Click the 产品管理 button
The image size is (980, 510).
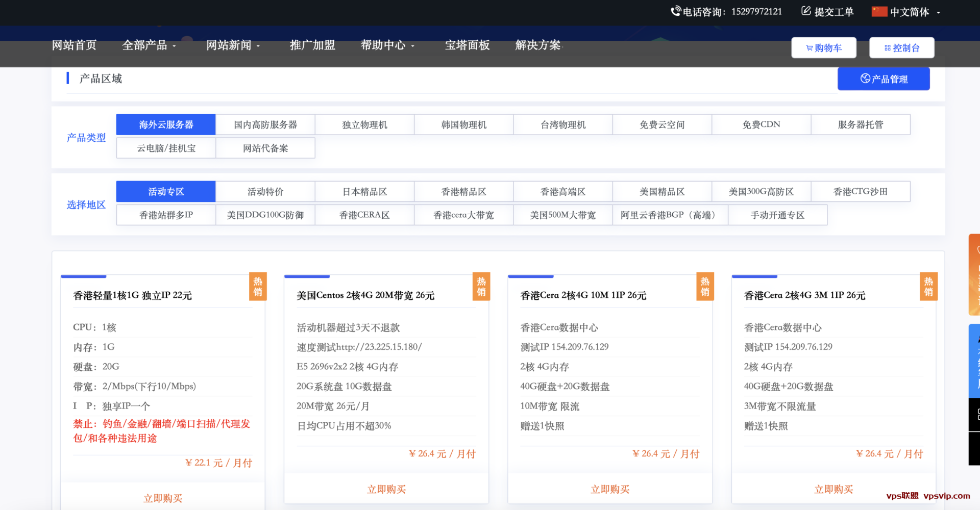(x=884, y=79)
